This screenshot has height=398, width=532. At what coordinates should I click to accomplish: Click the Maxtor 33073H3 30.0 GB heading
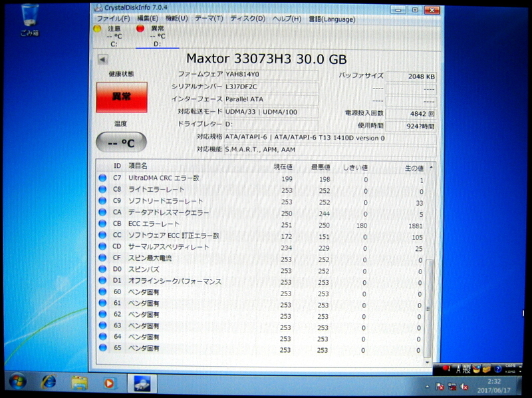(267, 59)
